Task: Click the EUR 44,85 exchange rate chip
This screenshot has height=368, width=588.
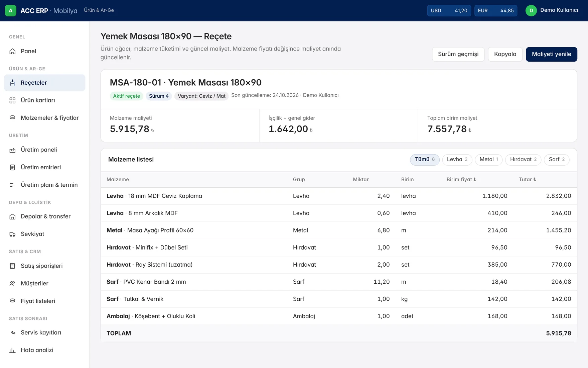Action: (496, 11)
